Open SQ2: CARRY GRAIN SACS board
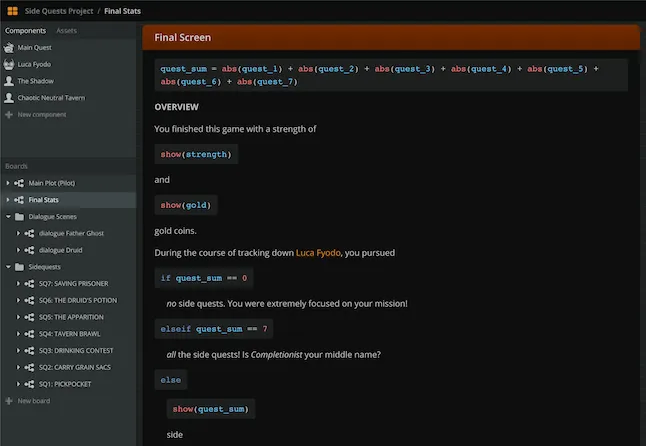 (75, 368)
